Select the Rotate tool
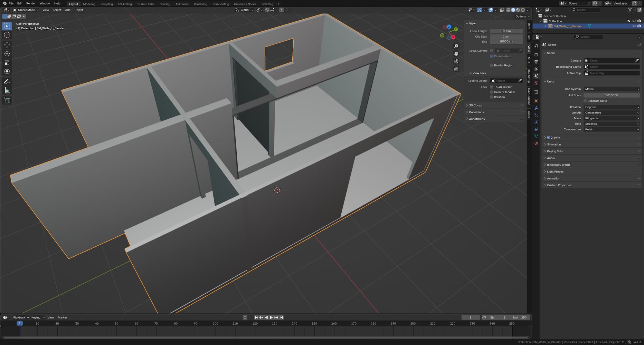 [7, 54]
